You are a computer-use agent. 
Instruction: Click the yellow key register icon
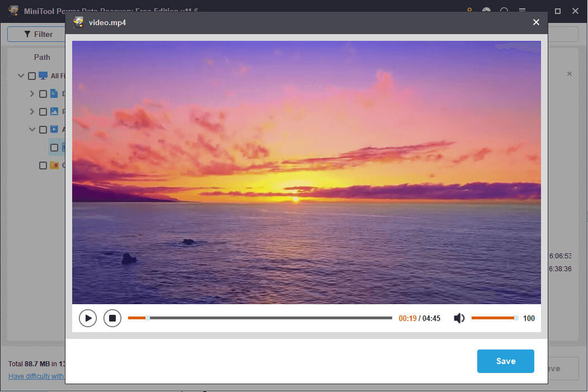tap(469, 10)
